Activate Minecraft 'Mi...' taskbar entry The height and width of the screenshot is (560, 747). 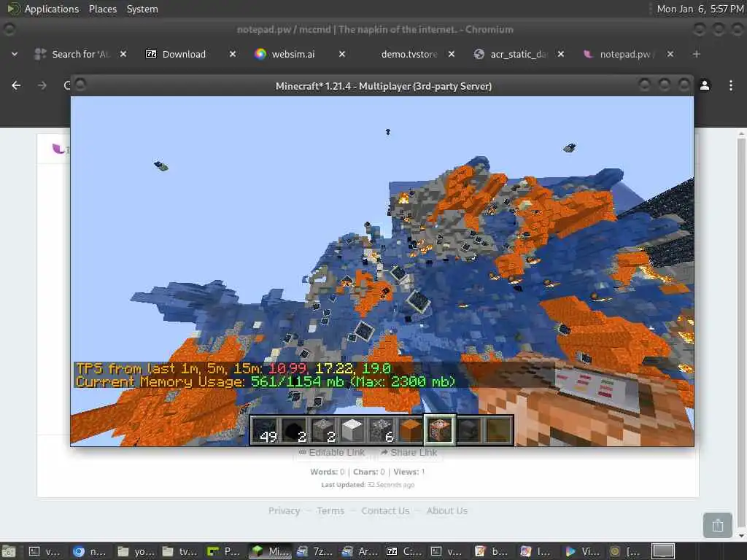click(x=270, y=551)
